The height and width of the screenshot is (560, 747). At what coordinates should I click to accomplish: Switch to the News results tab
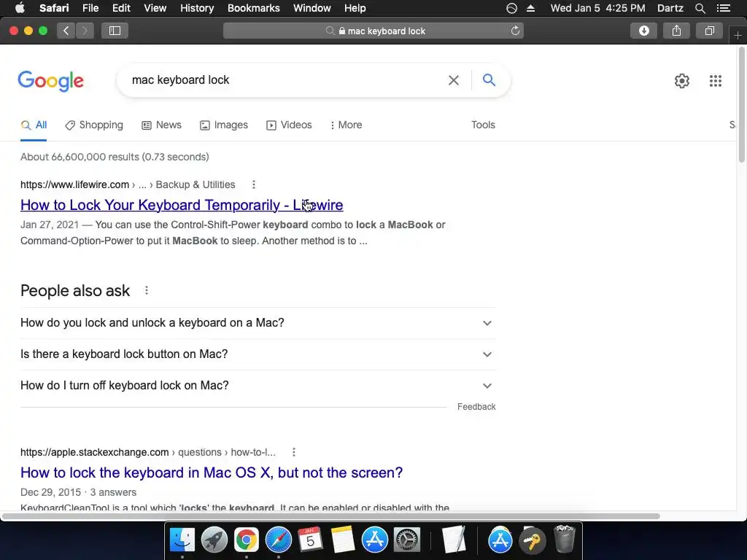pyautogui.click(x=161, y=125)
